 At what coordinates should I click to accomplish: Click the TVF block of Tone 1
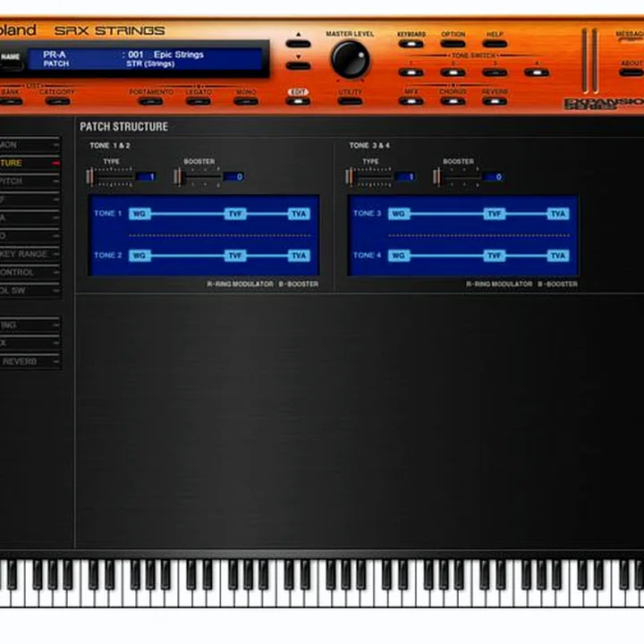click(235, 214)
